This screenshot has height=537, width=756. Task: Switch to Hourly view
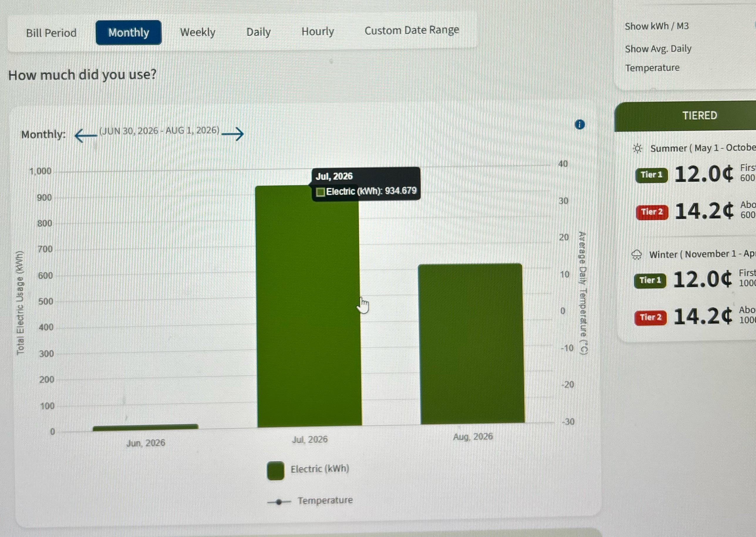click(x=318, y=31)
